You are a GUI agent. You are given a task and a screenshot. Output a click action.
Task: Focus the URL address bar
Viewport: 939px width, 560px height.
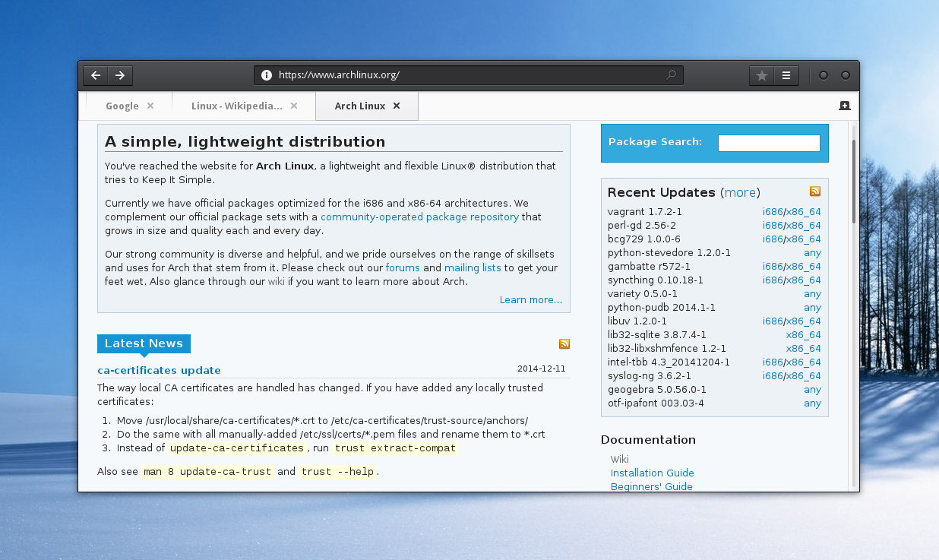469,75
